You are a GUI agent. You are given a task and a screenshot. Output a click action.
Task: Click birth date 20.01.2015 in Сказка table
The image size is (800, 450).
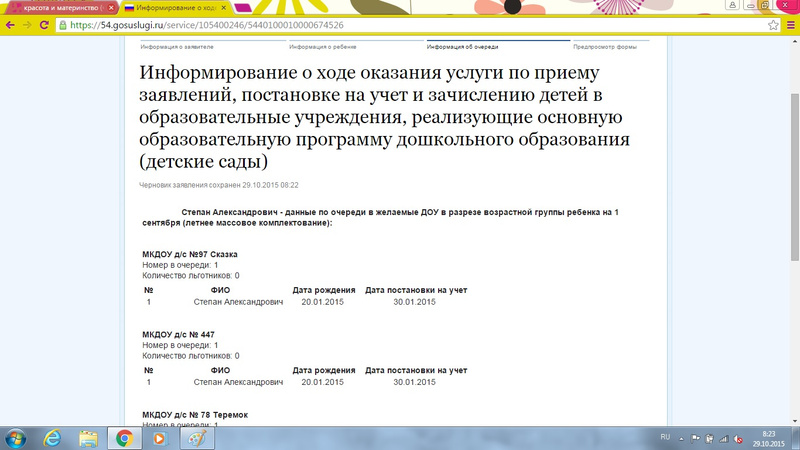pyautogui.click(x=322, y=302)
